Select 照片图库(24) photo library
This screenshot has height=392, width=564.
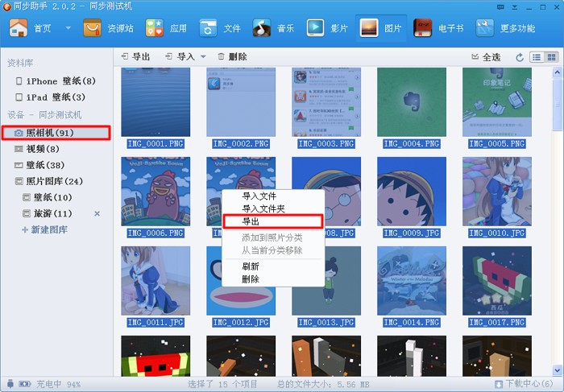coord(49,181)
